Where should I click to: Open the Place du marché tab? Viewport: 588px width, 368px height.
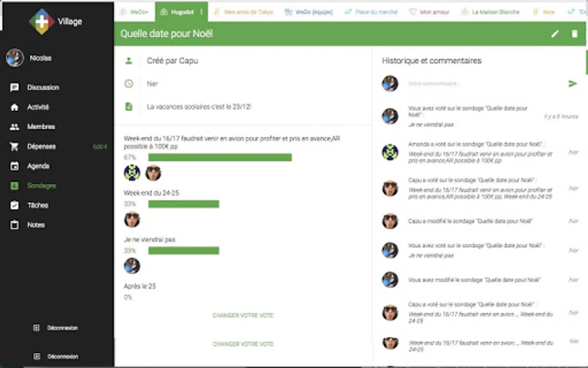point(371,12)
